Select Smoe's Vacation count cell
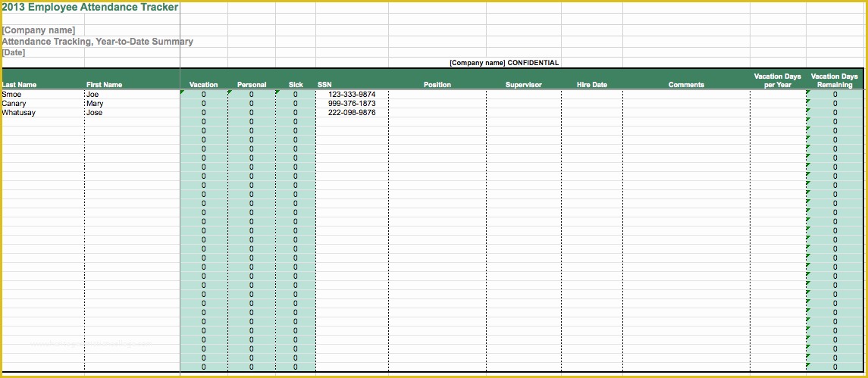 [x=204, y=95]
